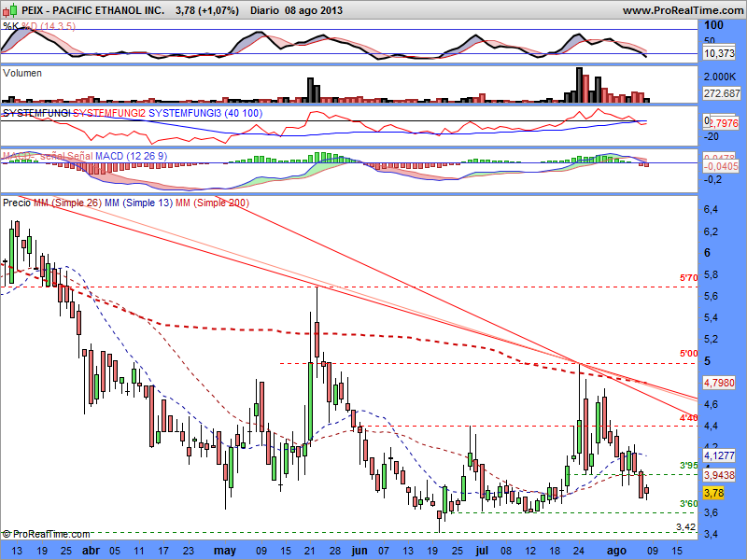
Task: Click the 08 ago 2013 date
Action: click(x=314, y=10)
